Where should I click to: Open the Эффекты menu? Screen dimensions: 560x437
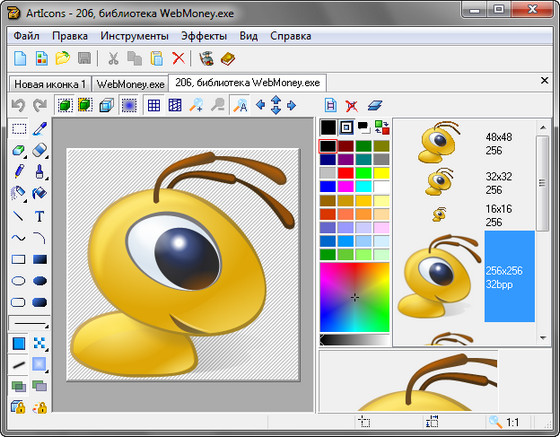[x=204, y=36]
